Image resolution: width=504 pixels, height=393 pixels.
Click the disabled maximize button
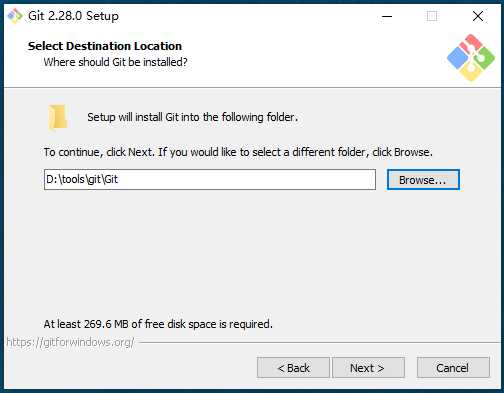432,16
